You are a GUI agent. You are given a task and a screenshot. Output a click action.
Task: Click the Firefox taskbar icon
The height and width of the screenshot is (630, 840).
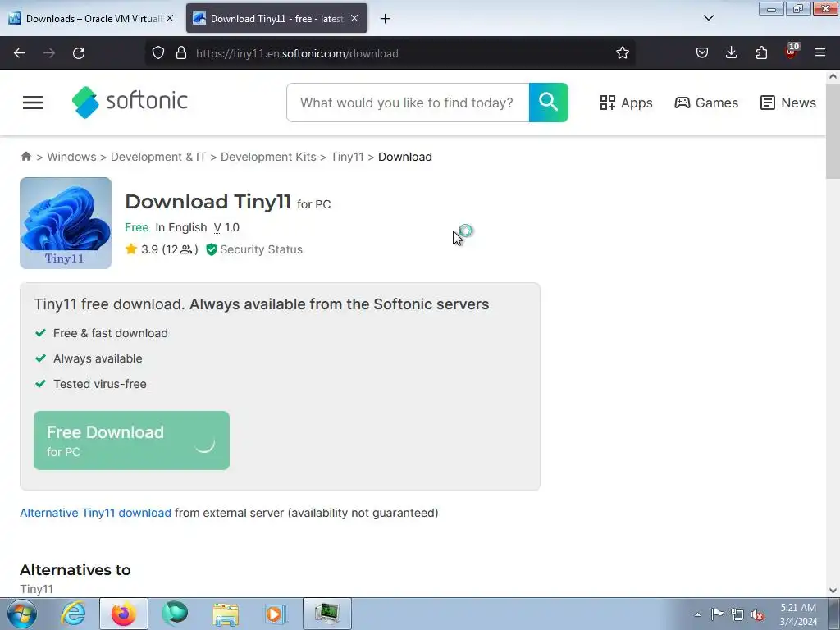[124, 614]
